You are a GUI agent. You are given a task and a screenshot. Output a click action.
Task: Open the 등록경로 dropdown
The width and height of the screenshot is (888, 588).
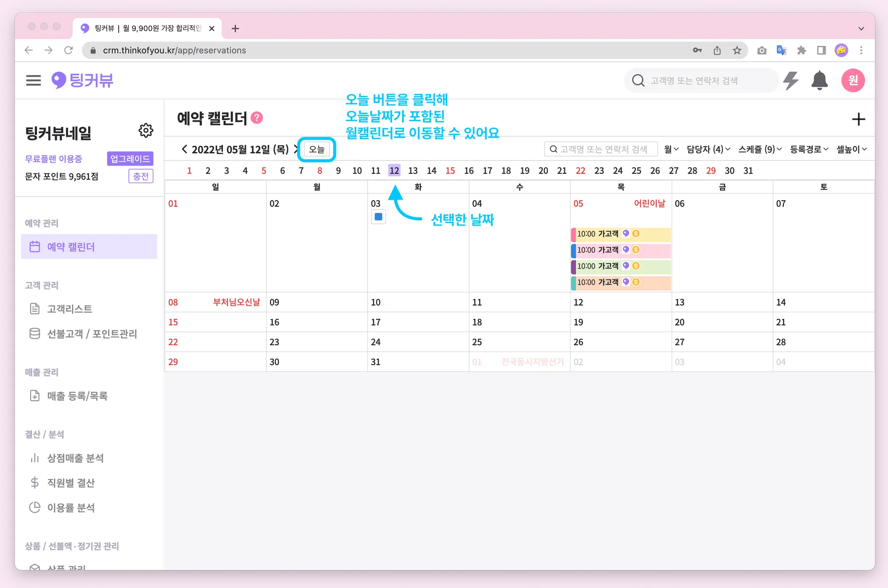click(809, 149)
